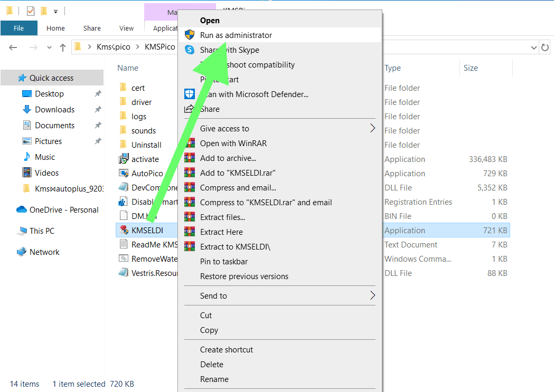Click the DevComponents DLL file icon
This screenshot has width=554, height=392.
tap(123, 187)
